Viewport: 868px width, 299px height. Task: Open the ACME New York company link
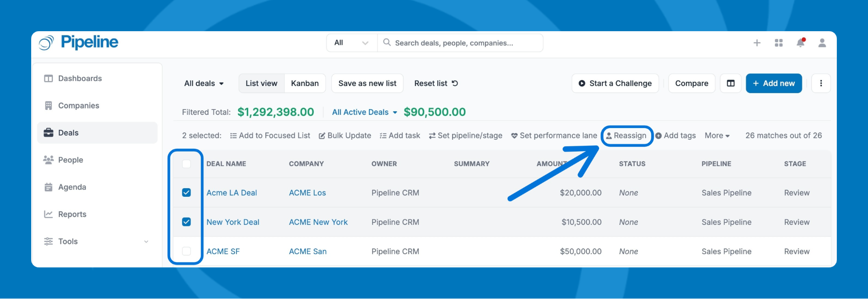318,222
